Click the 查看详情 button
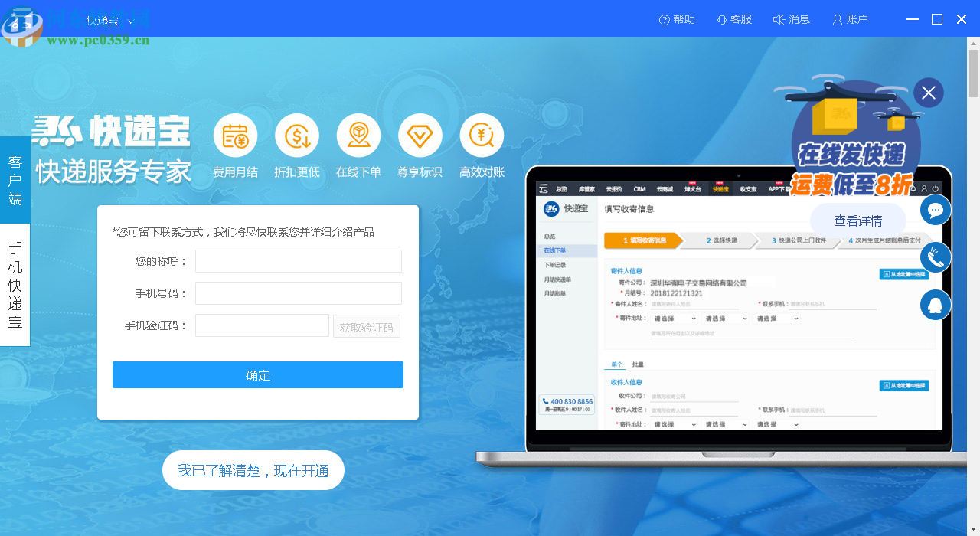The width and height of the screenshot is (980, 536). pyautogui.click(x=858, y=221)
